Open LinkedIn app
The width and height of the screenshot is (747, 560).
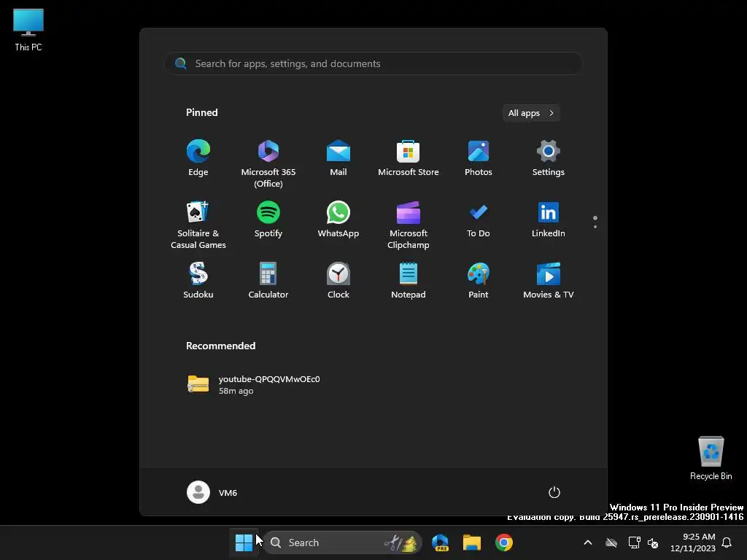click(549, 219)
